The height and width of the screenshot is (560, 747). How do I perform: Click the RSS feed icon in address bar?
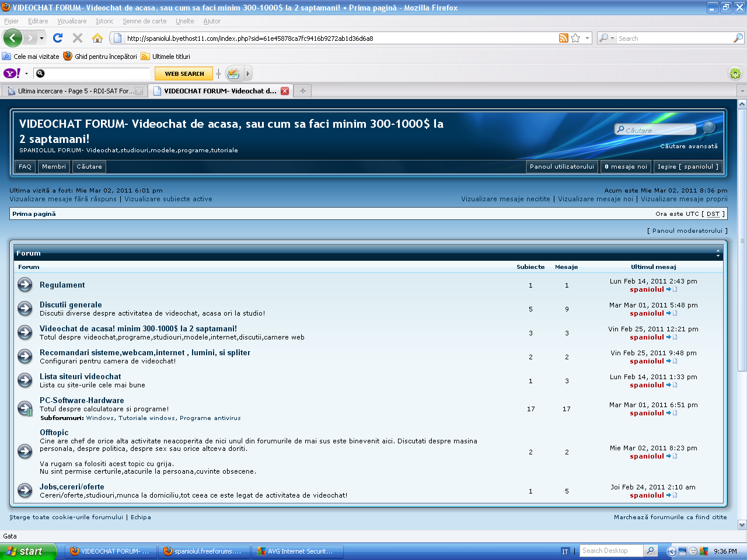563,38
